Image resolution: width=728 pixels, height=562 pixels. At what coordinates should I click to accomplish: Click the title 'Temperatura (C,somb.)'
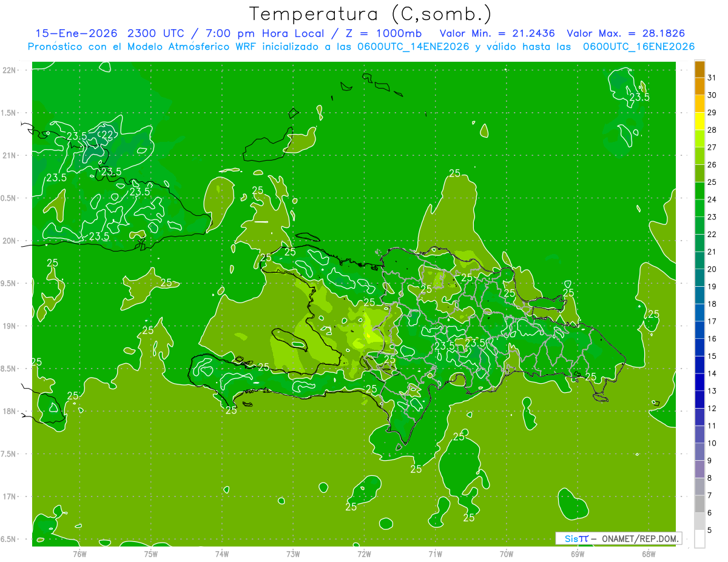pyautogui.click(x=370, y=14)
